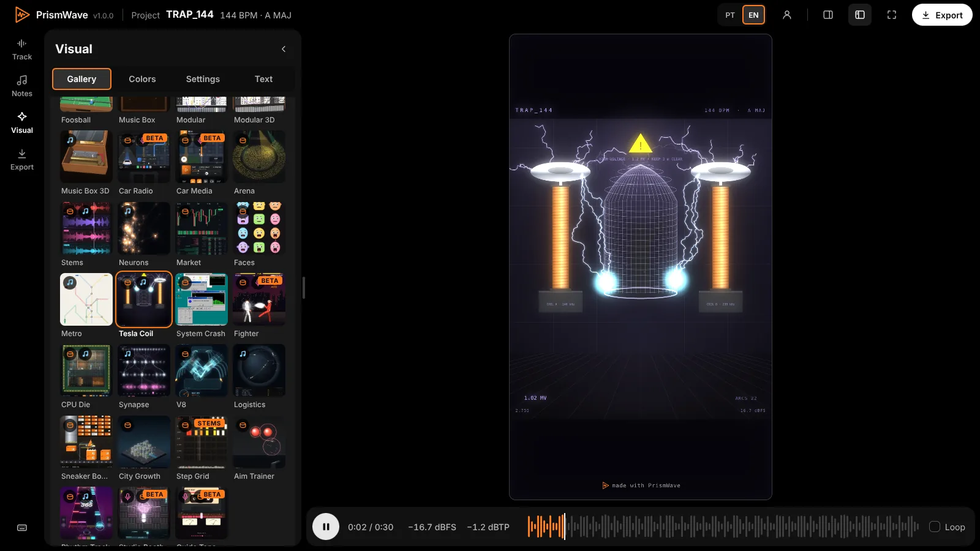The image size is (980, 551).
Task: Click the Export button in header
Action: coord(942,15)
